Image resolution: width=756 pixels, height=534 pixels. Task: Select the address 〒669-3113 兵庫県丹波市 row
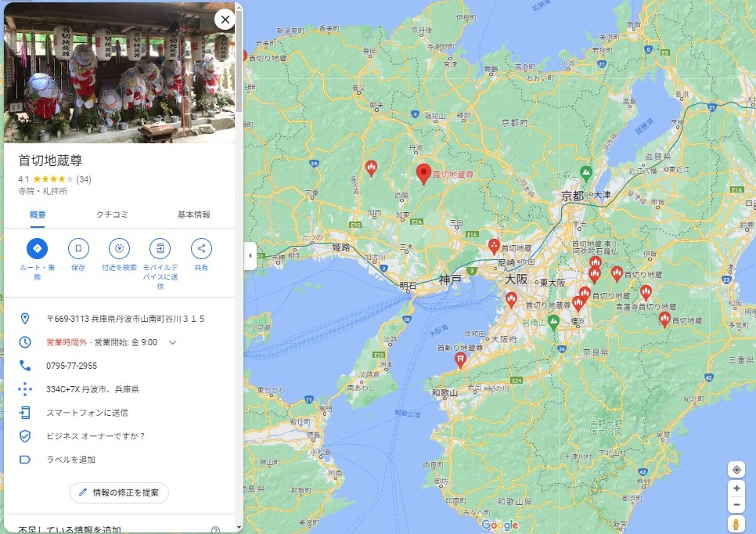coord(120,319)
